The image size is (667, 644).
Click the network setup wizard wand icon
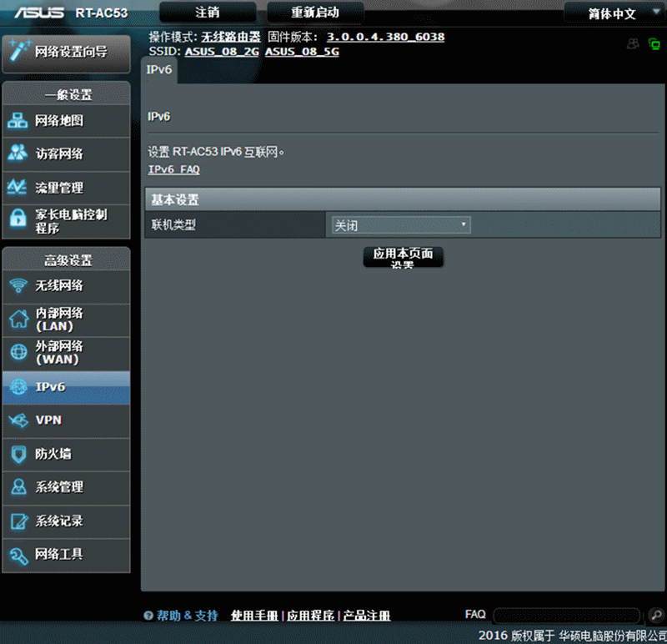coord(19,50)
